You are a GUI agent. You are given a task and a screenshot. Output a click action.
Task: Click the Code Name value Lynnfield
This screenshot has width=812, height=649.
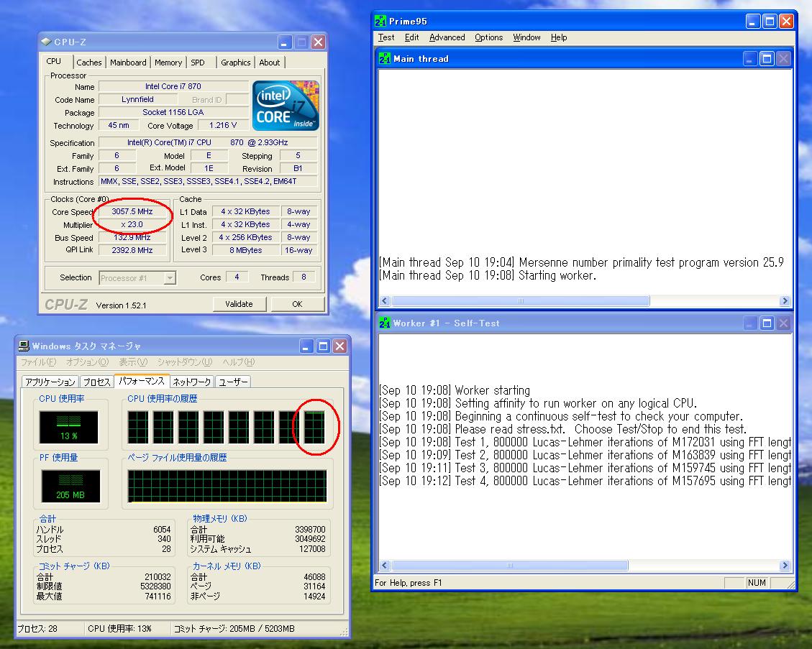137,99
